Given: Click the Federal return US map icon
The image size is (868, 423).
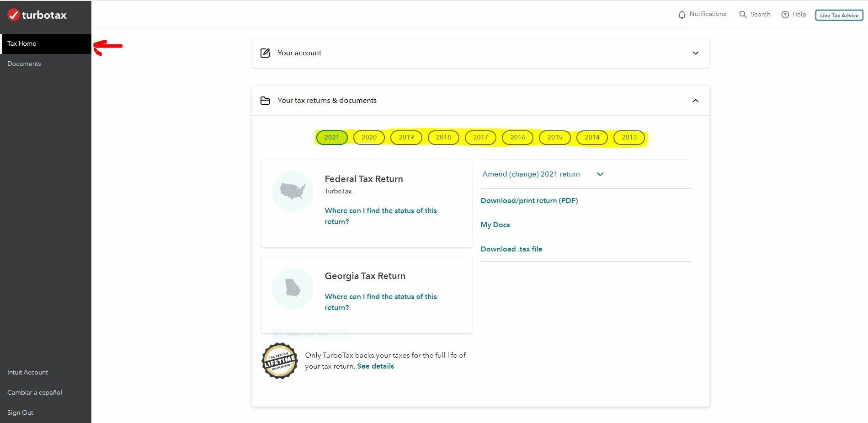Looking at the screenshot, I should (293, 192).
